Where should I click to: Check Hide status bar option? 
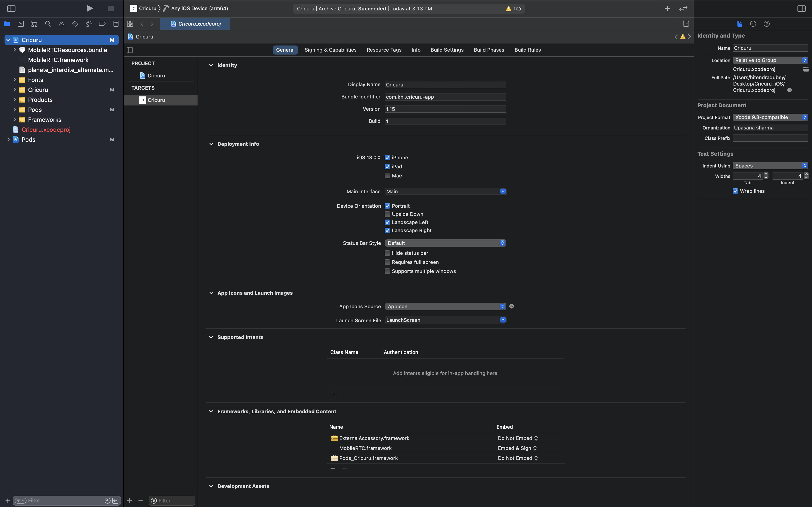[x=387, y=253]
